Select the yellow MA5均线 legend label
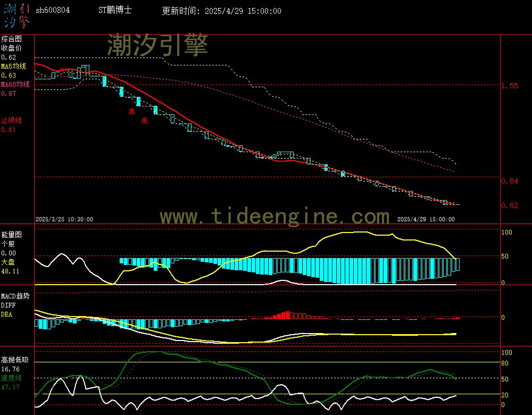Screen dimensions: 532x415 tap(14, 66)
